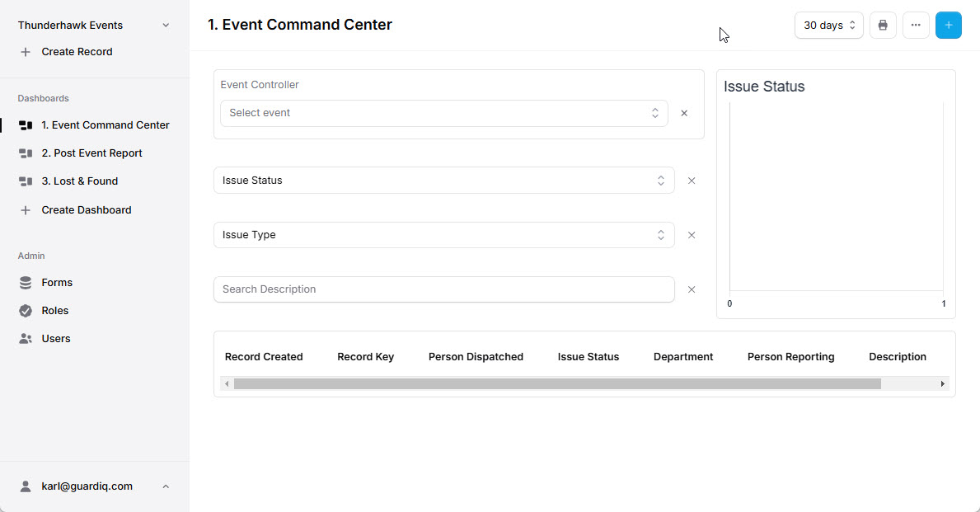The width and height of the screenshot is (980, 512).
Task: Click the Admin section heading
Action: [31, 256]
